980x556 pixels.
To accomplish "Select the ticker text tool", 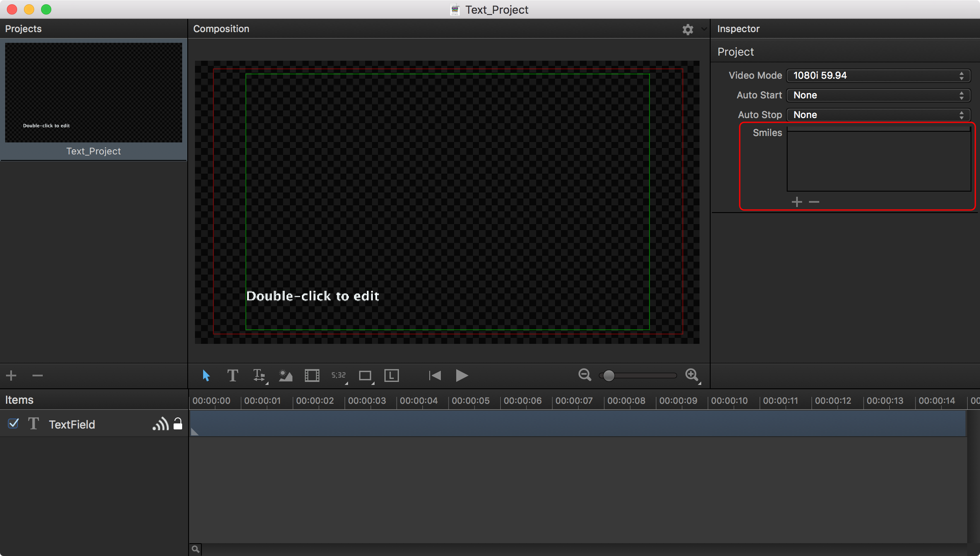I will 260,376.
